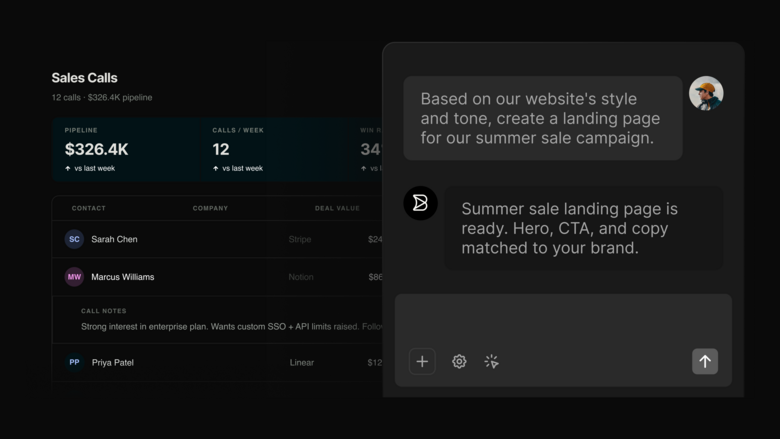This screenshot has width=780, height=439.
Task: Open the Marcus Williams contact row
Action: [x=217, y=277]
